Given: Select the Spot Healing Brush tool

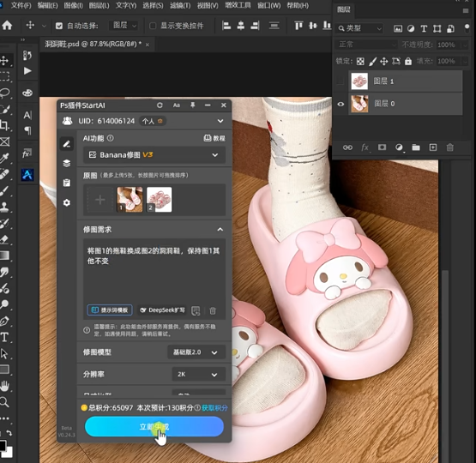Looking at the screenshot, I should [x=4, y=174].
